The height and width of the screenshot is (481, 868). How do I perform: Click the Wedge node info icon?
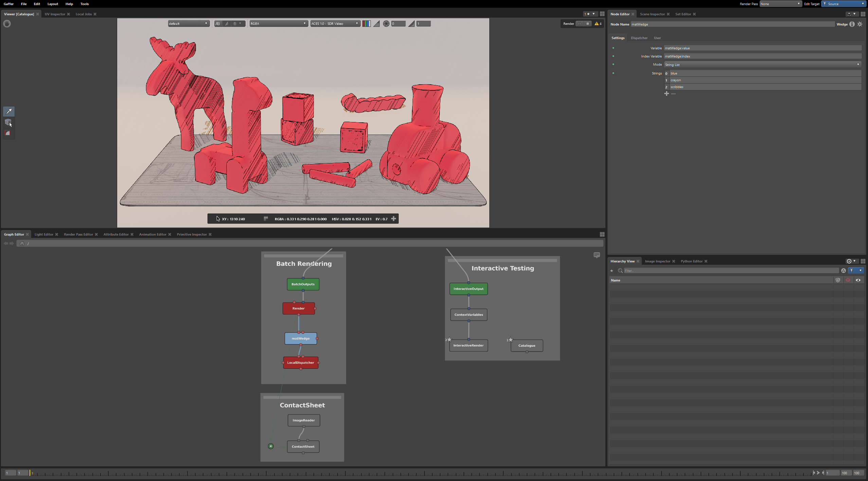(852, 24)
